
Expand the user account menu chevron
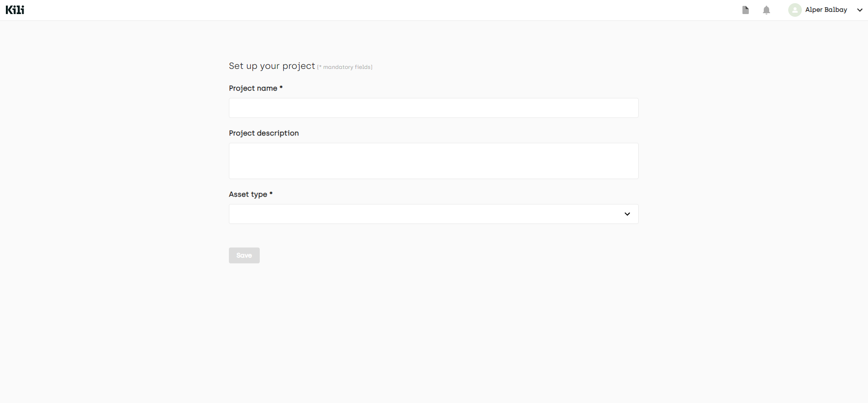859,10
